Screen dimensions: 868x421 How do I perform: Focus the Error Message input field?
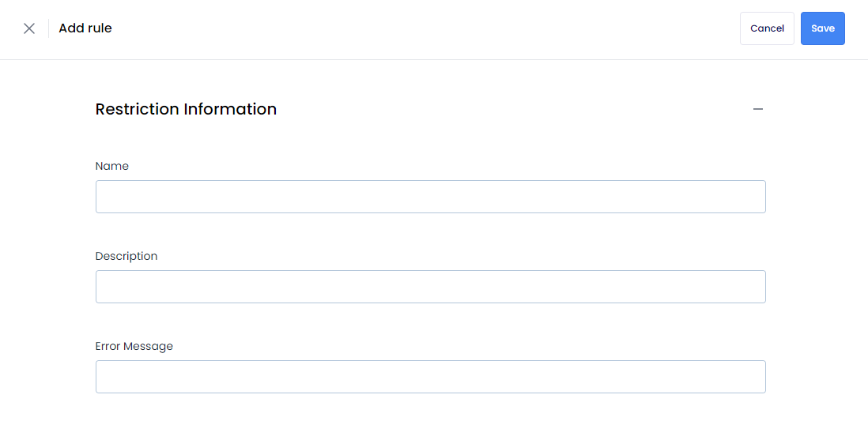click(431, 377)
